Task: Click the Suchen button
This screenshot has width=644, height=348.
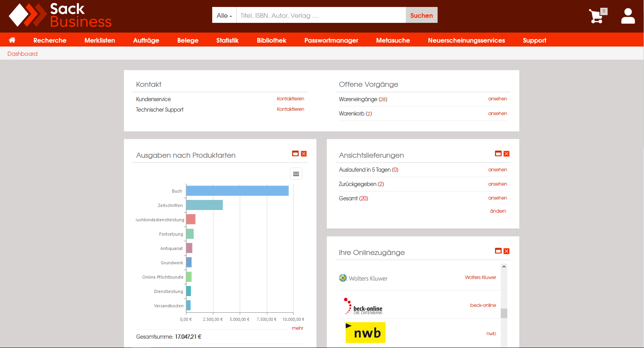Action: (x=422, y=15)
